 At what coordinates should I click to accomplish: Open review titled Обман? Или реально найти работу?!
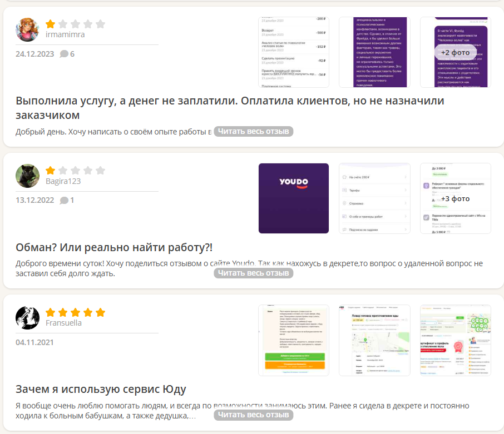(x=114, y=247)
